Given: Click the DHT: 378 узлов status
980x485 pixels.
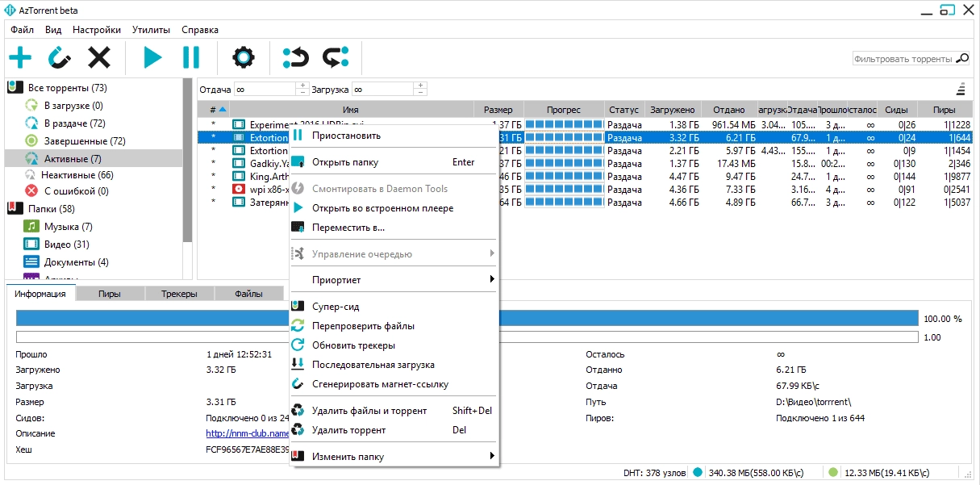Looking at the screenshot, I should pyautogui.click(x=654, y=472).
